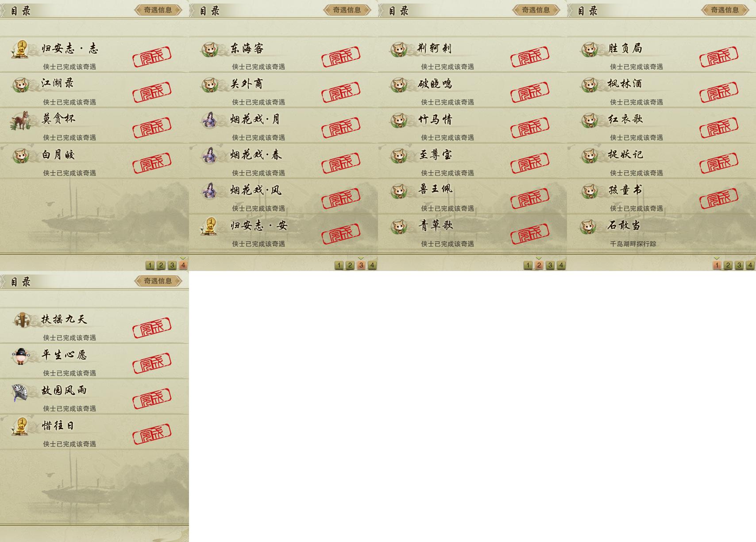This screenshot has width=756, height=542.
Task: Click the wooden stake icon for 扶摇九天
Action: [21, 320]
